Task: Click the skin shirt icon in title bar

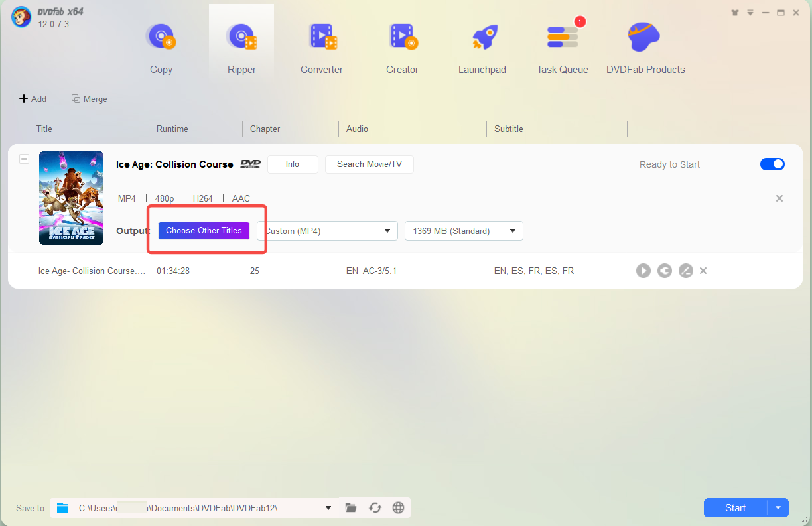Action: (x=735, y=12)
